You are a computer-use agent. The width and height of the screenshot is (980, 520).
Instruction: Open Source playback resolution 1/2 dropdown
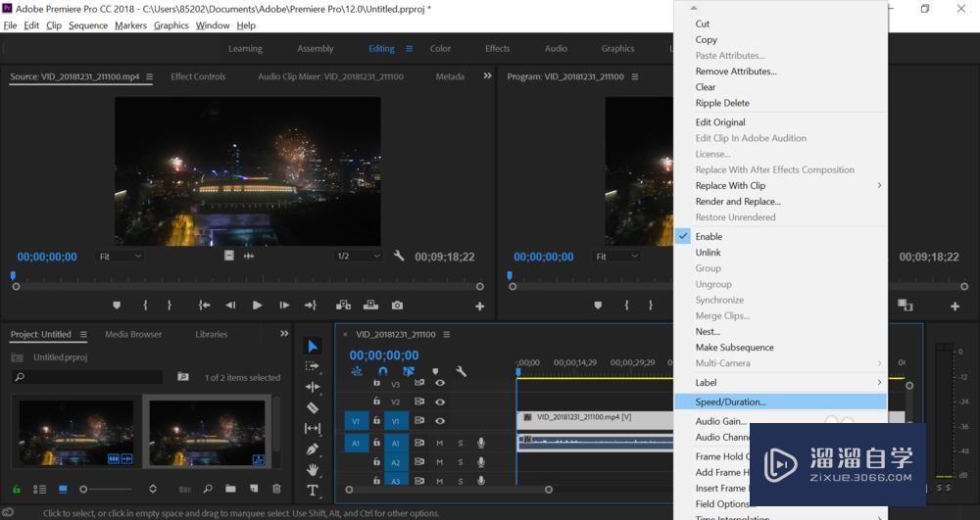[359, 256]
